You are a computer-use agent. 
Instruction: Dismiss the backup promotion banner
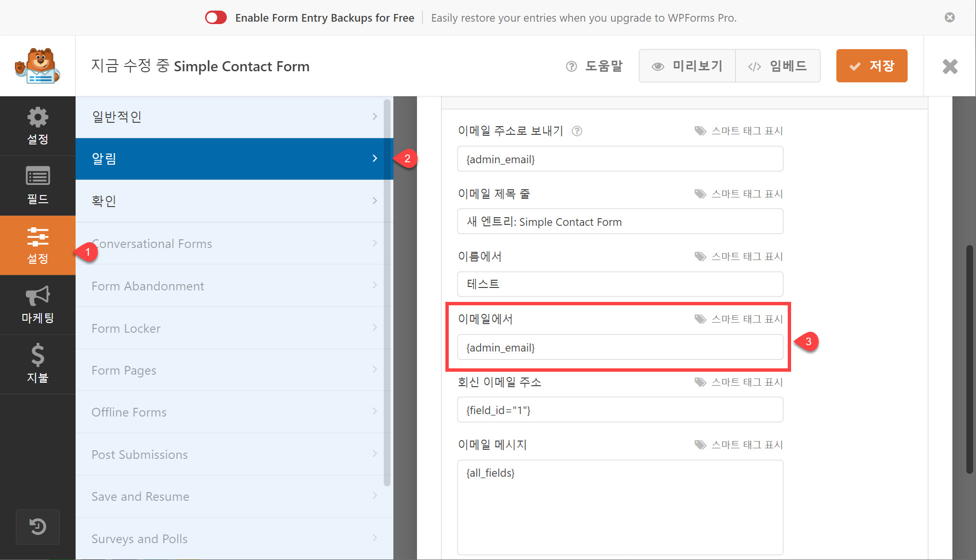(x=949, y=17)
